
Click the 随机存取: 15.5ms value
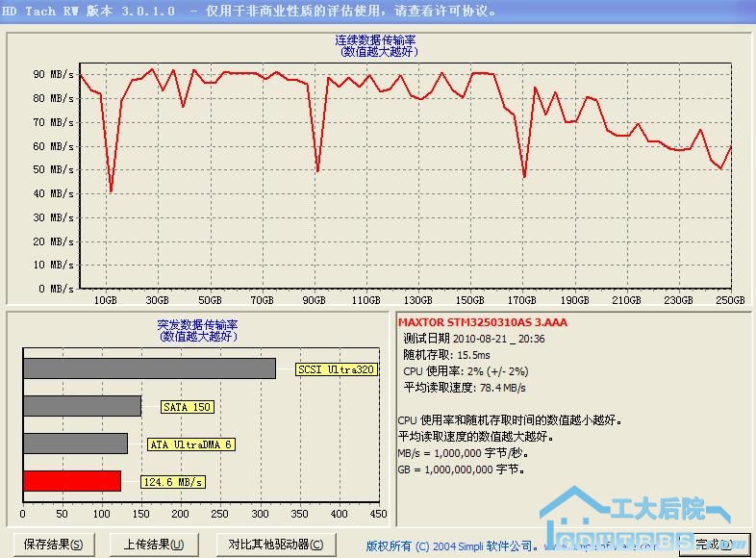446,355
